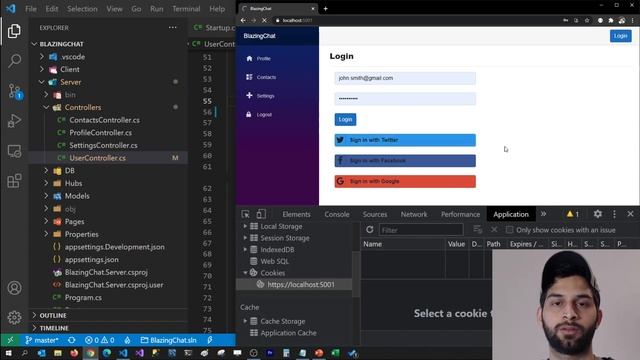
Task: Open UserController.cs in the explorer
Action: [x=97, y=158]
